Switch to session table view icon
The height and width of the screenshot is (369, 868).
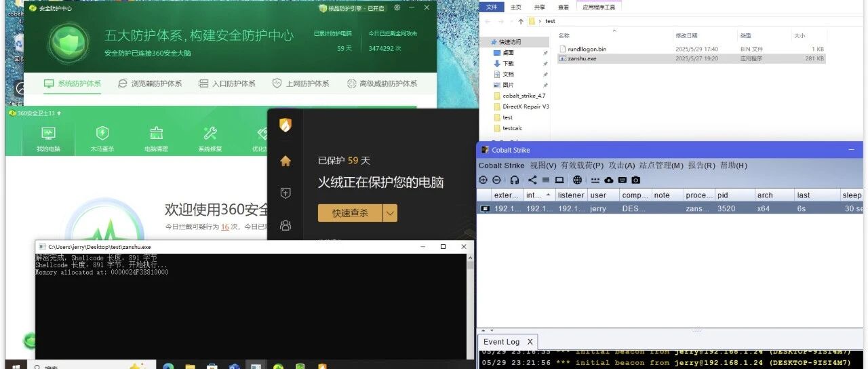click(546, 180)
